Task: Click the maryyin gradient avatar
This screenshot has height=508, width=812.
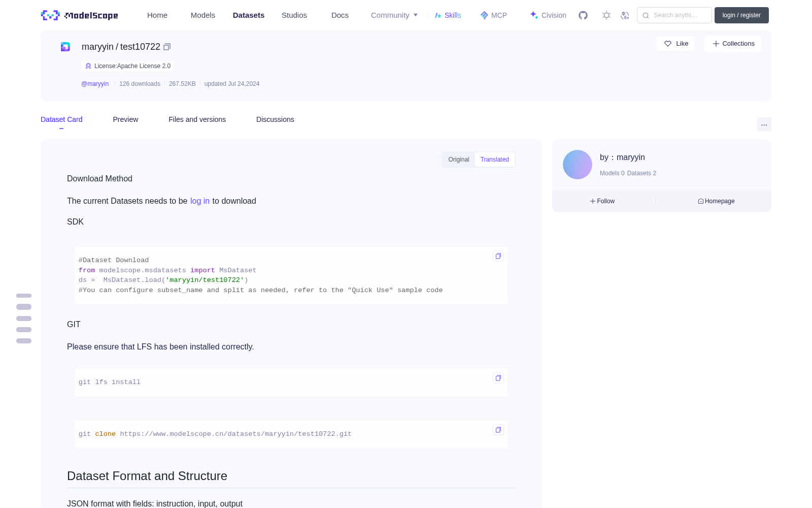Action: [578, 165]
